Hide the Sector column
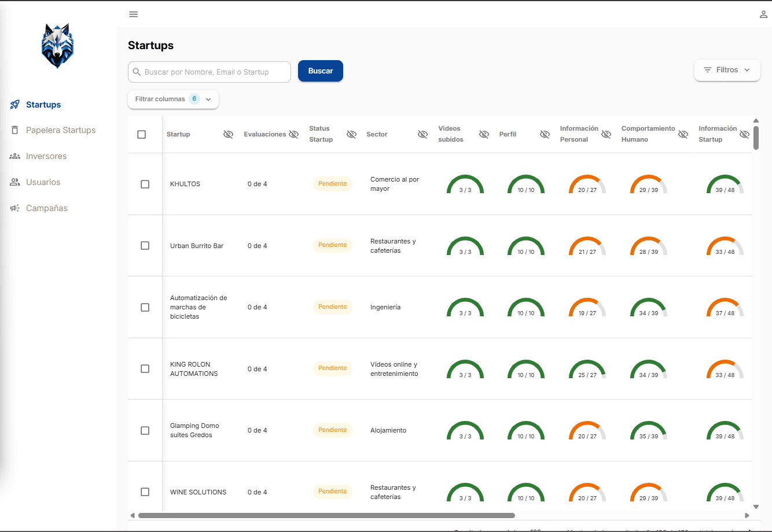This screenshot has height=532, width=772. click(x=422, y=134)
